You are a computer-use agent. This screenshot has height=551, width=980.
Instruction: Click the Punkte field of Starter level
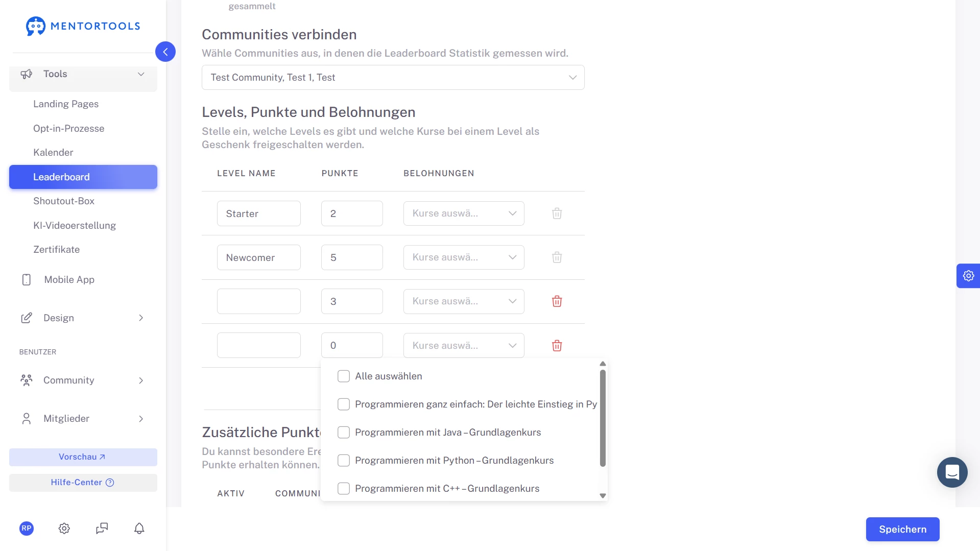pyautogui.click(x=352, y=213)
